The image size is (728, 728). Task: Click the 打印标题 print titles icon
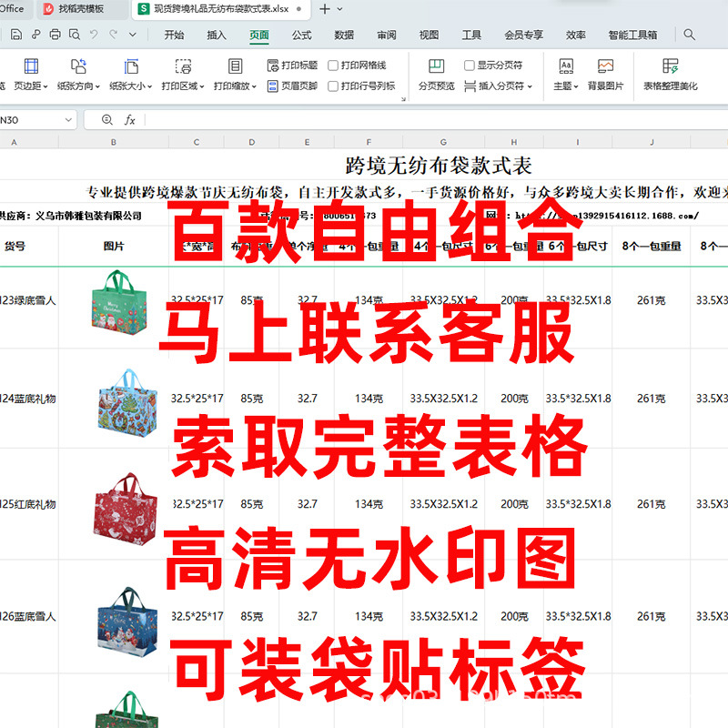[x=289, y=64]
